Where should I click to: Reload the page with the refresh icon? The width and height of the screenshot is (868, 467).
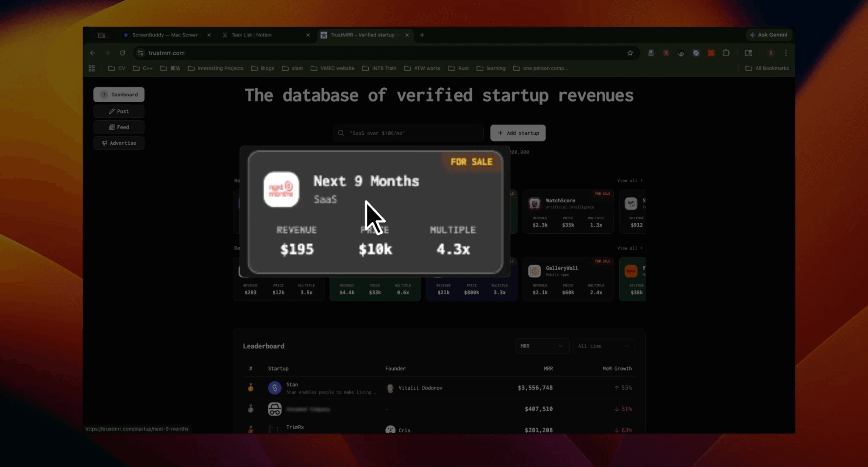pos(122,53)
